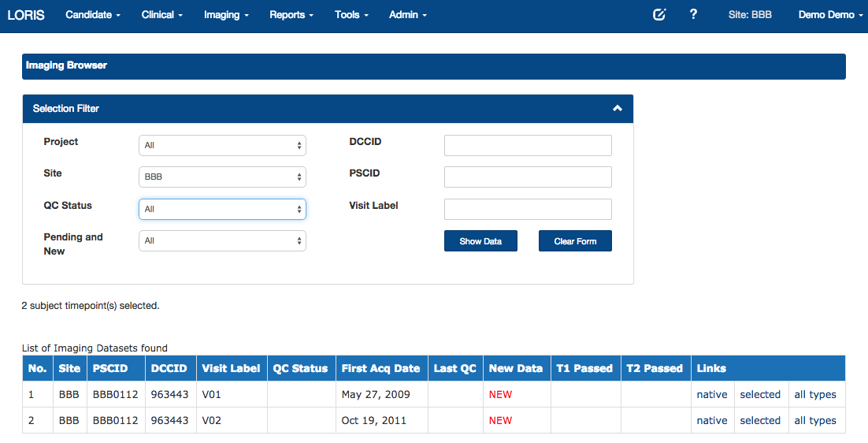Open the Demo Demo user menu
This screenshot has height=443, width=868.
tap(830, 15)
